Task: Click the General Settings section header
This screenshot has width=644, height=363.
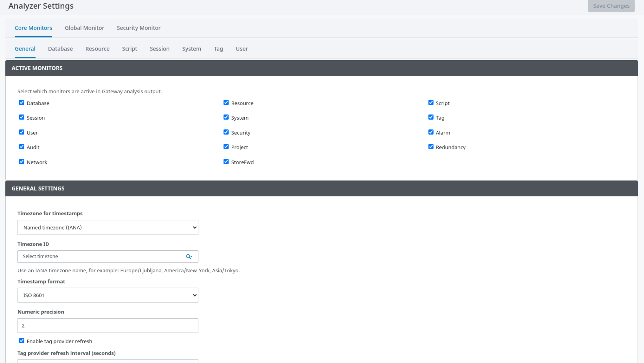Action: [321, 188]
